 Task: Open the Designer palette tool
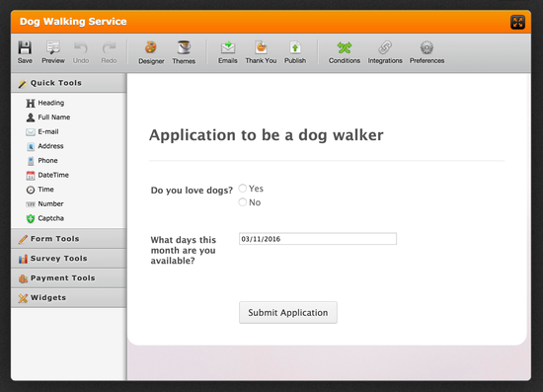(151, 52)
